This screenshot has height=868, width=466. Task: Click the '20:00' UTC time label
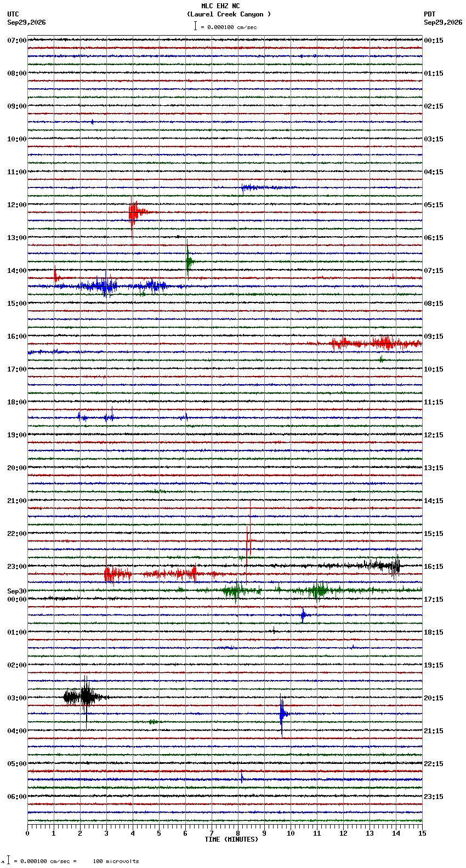pos(17,468)
